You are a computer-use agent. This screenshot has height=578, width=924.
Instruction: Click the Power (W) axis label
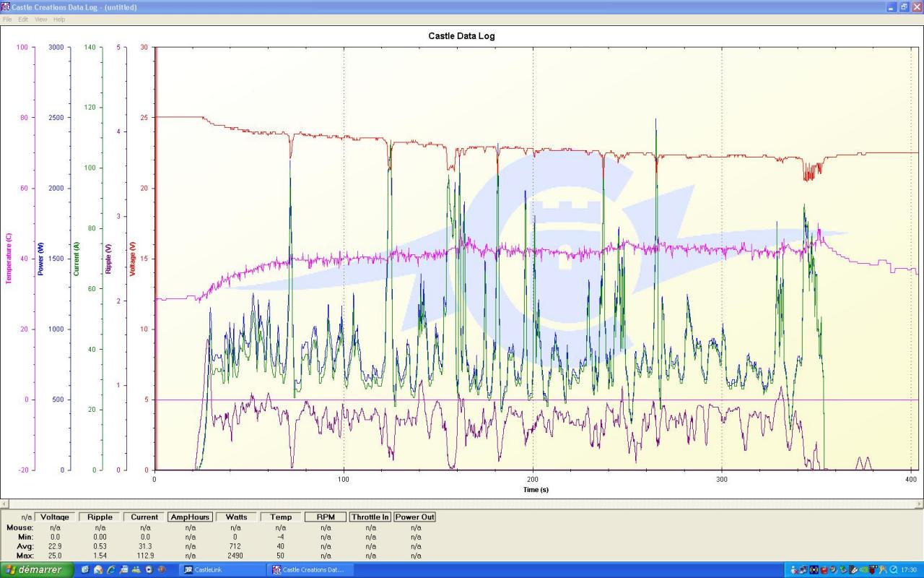point(41,259)
